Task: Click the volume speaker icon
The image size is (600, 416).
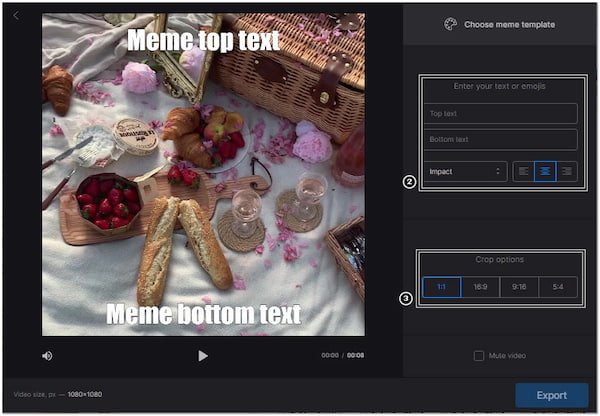Action: (47, 356)
